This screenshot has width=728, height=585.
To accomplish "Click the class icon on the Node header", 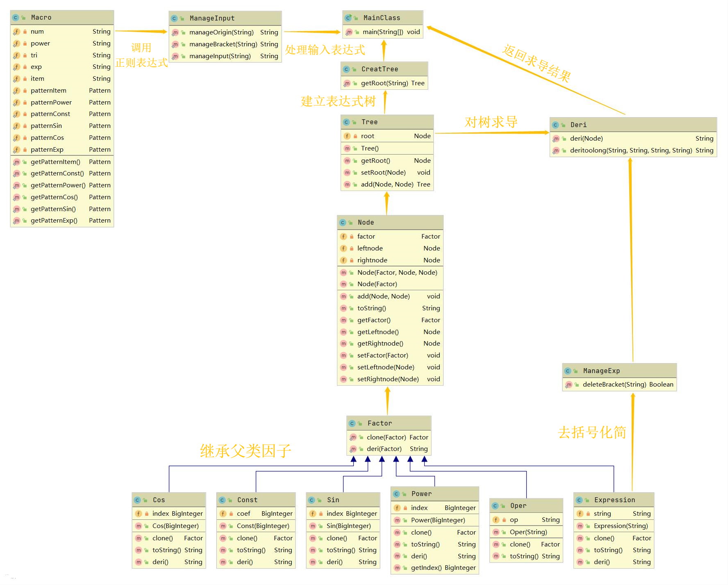I will (x=343, y=222).
